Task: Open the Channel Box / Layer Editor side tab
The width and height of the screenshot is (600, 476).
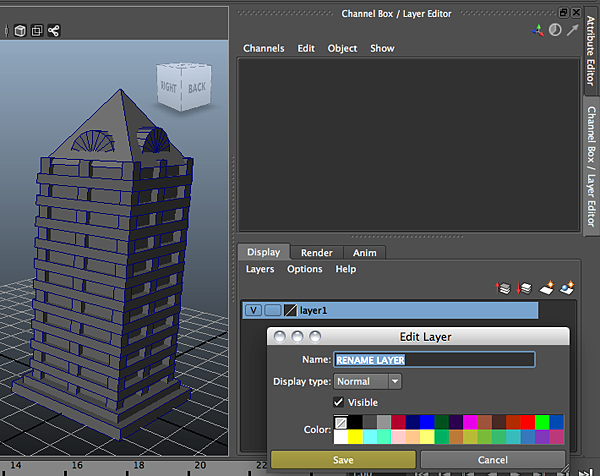Action: [591, 166]
